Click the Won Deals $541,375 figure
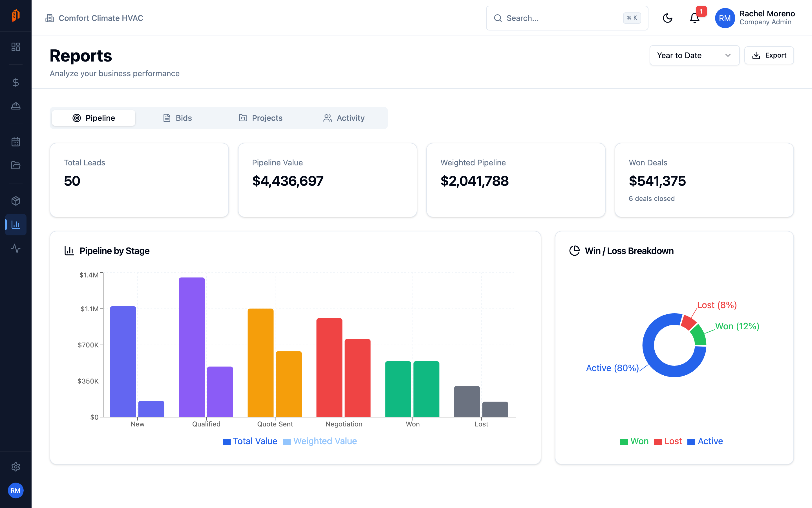 tap(657, 181)
